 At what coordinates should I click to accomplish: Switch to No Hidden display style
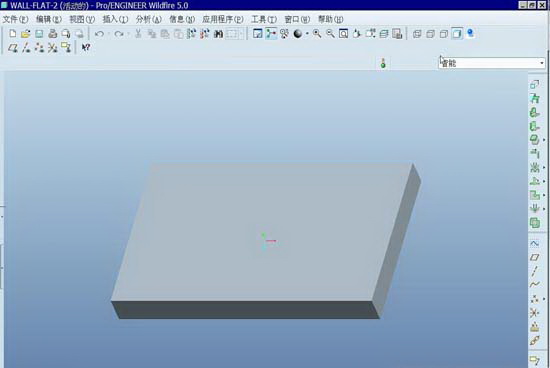click(444, 34)
